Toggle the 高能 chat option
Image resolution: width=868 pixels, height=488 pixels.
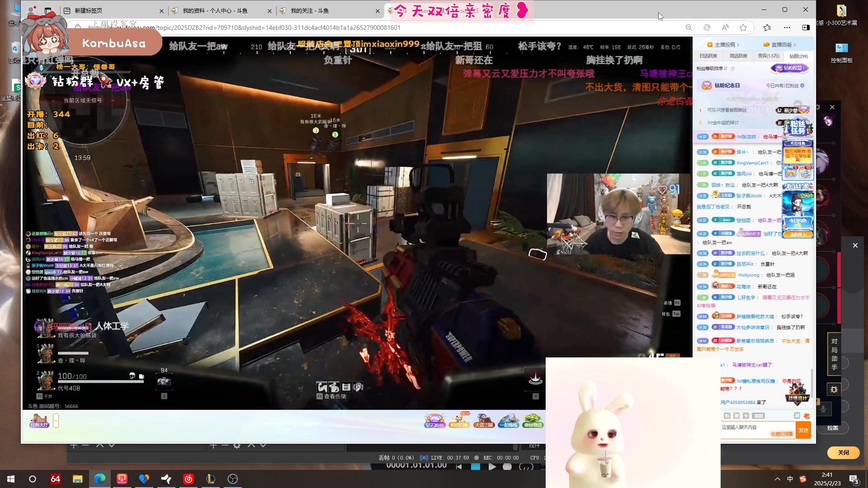tap(758, 416)
